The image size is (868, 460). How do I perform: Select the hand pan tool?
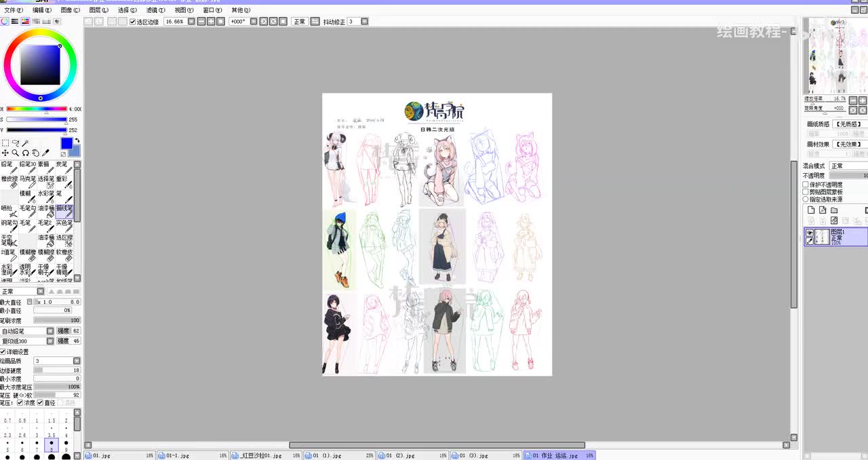pos(35,153)
